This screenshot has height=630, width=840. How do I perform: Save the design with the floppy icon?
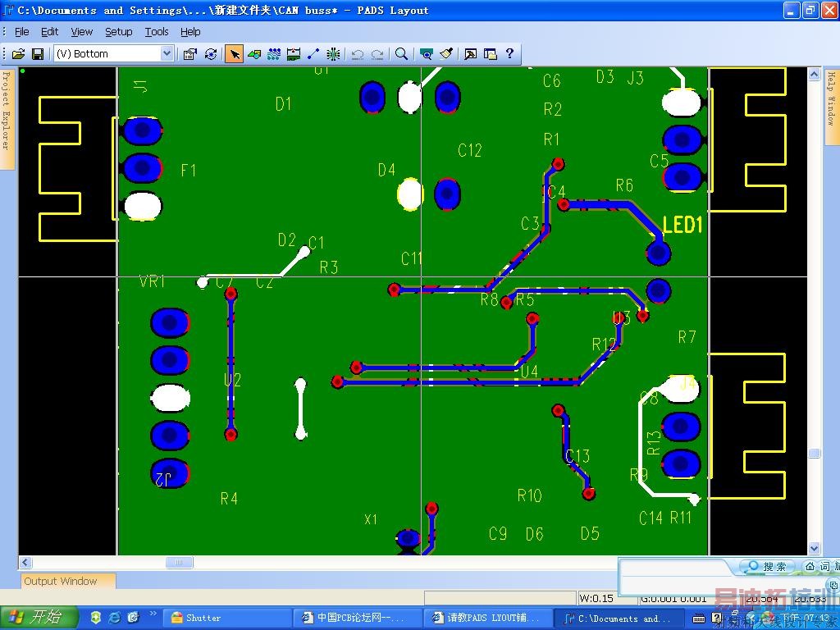point(37,54)
